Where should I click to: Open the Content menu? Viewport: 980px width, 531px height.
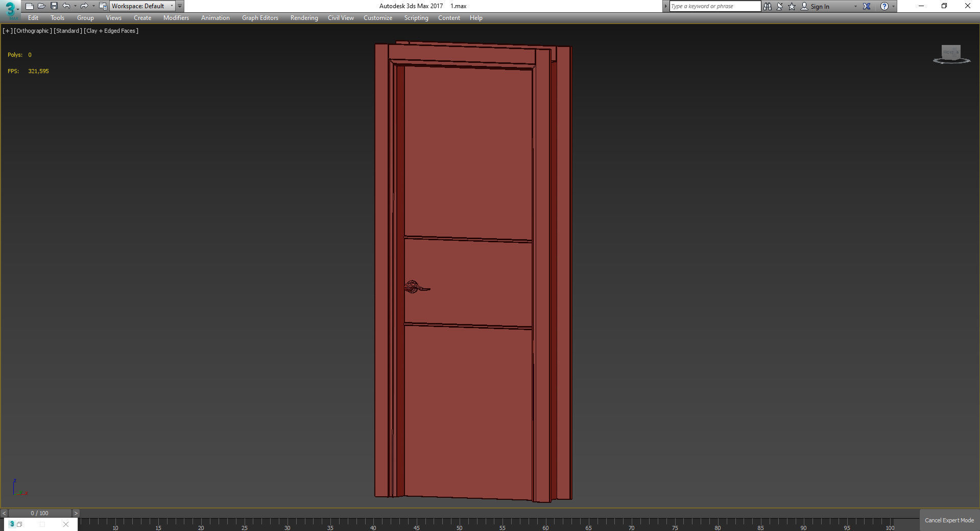coord(449,18)
